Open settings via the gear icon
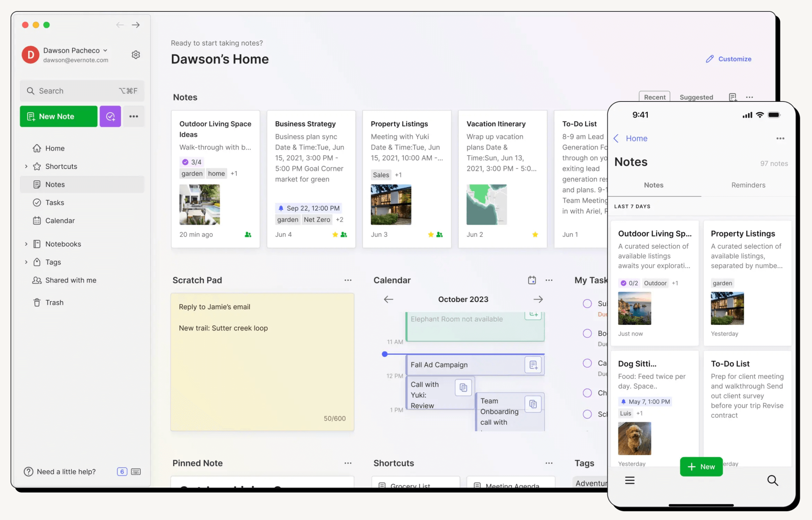The image size is (812, 520). [136, 54]
